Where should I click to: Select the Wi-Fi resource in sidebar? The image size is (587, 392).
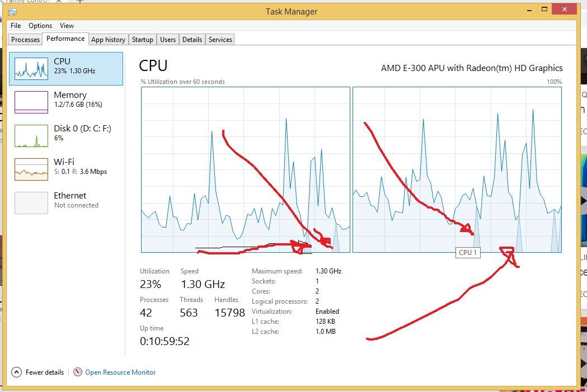coord(66,169)
